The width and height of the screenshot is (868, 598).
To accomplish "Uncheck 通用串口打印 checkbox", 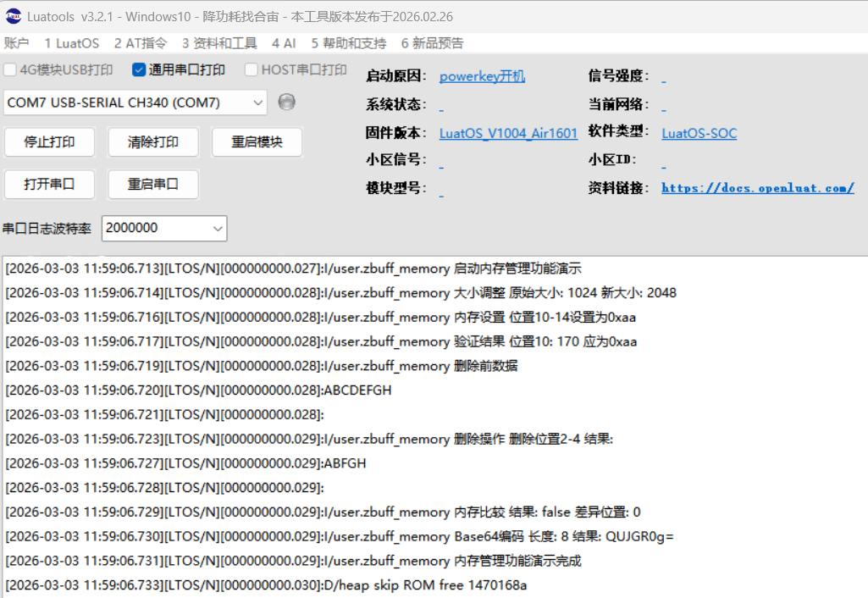I will (x=138, y=69).
